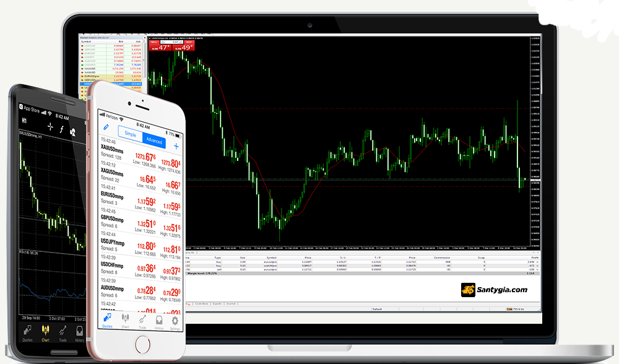
Task: Open the Quotes tab on the white iPhone
Action: click(x=107, y=321)
